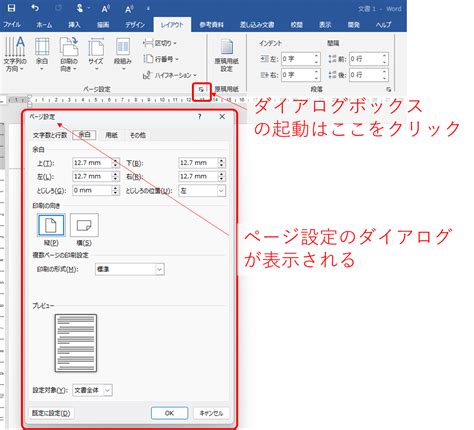
Task: Click the 下 bottom margin stepper
Action: (x=221, y=163)
